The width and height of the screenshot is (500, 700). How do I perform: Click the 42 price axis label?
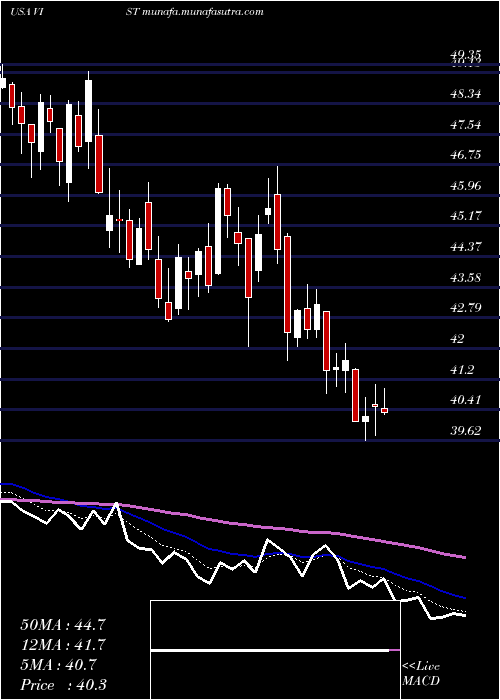coord(458,338)
